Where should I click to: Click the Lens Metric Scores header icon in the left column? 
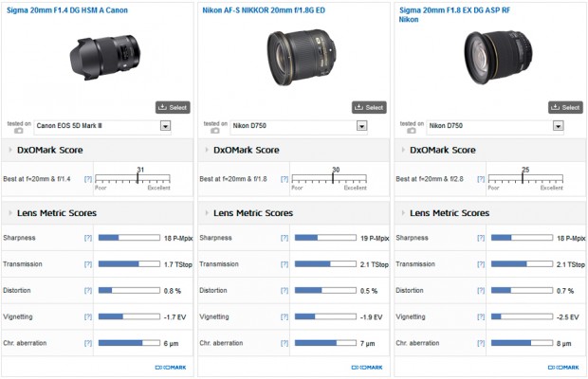point(10,213)
